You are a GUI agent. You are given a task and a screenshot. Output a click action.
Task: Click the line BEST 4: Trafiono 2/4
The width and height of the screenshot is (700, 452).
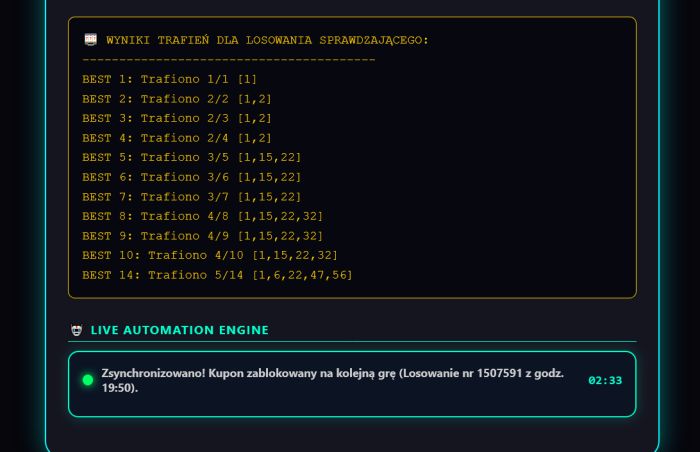tap(177, 138)
